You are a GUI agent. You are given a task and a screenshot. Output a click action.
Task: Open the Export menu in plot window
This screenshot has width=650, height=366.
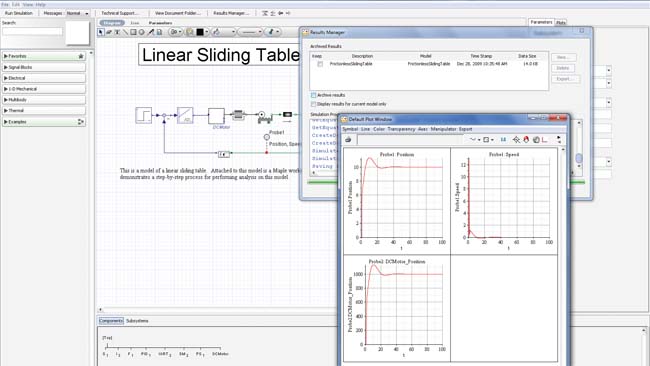(x=466, y=129)
